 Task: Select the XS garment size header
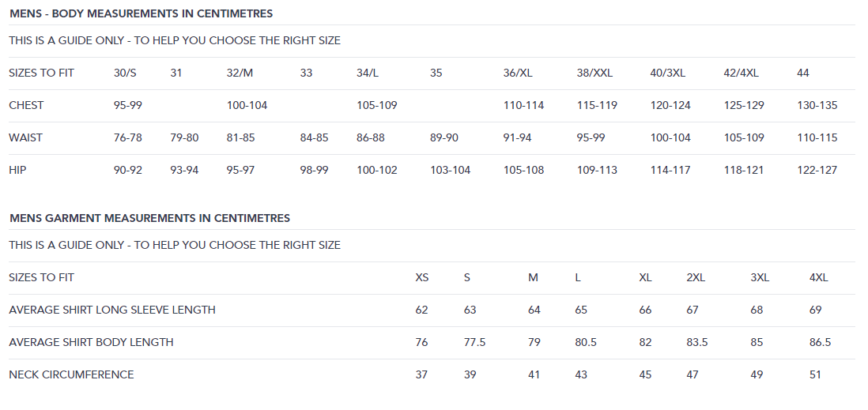pyautogui.click(x=422, y=277)
